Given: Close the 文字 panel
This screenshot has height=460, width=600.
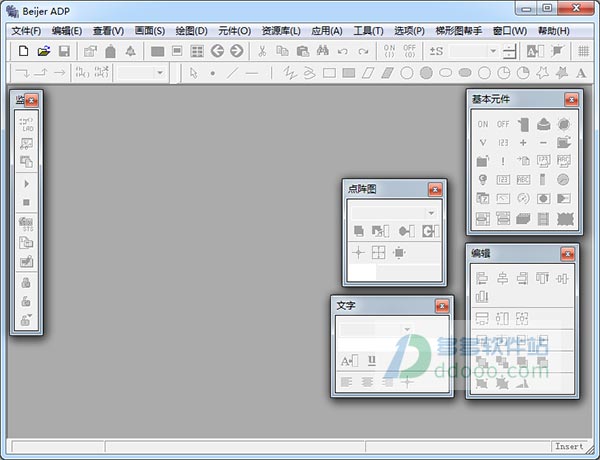Looking at the screenshot, I should (x=442, y=306).
